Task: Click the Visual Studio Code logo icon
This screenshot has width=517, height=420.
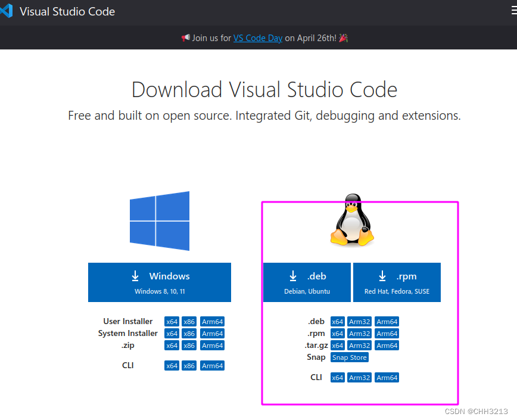Action: 6,11
